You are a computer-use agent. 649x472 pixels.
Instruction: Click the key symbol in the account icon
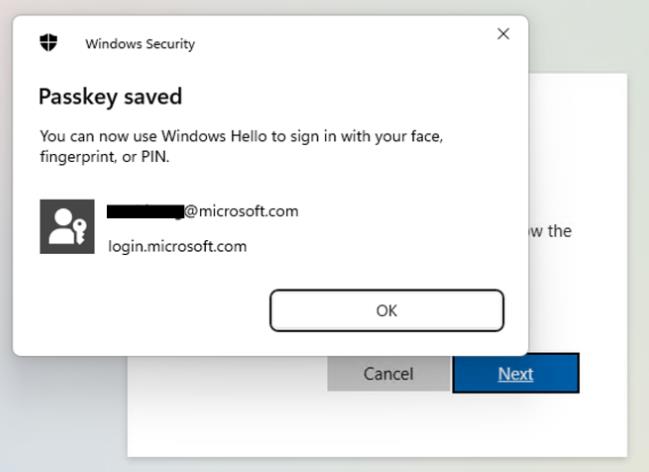tap(79, 235)
